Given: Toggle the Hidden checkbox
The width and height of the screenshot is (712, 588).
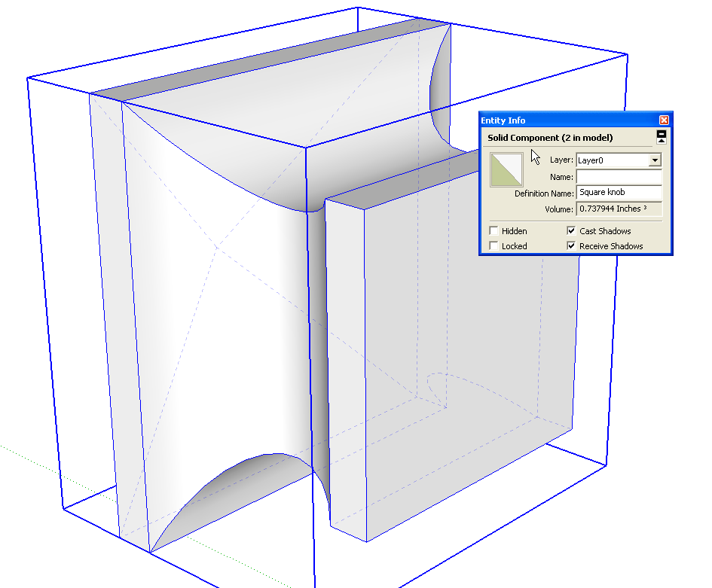Looking at the screenshot, I should [x=494, y=231].
